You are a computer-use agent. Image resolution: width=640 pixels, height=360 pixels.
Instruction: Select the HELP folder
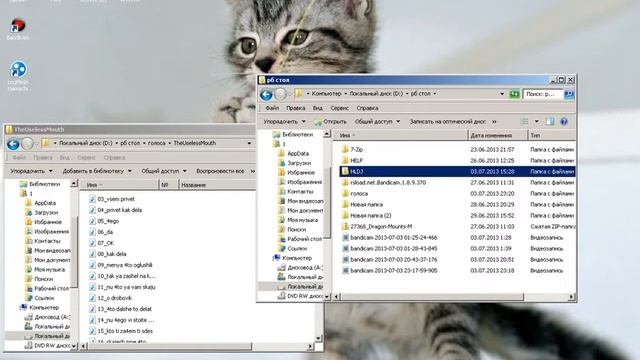coord(352,160)
